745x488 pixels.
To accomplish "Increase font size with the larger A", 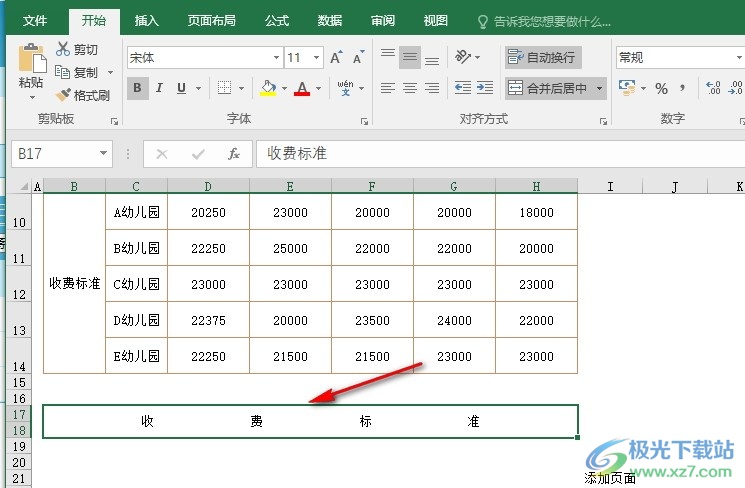I will 336,58.
